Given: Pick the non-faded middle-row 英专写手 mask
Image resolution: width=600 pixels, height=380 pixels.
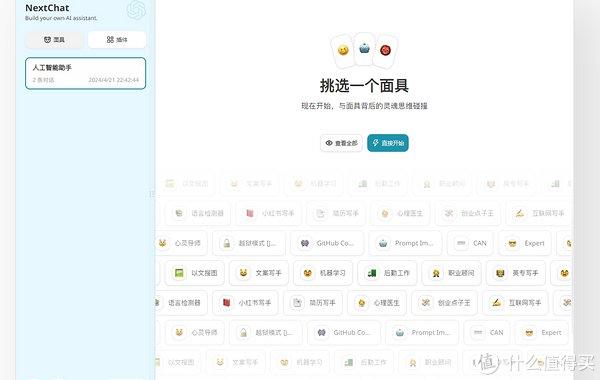Looking at the screenshot, I should coord(516,273).
